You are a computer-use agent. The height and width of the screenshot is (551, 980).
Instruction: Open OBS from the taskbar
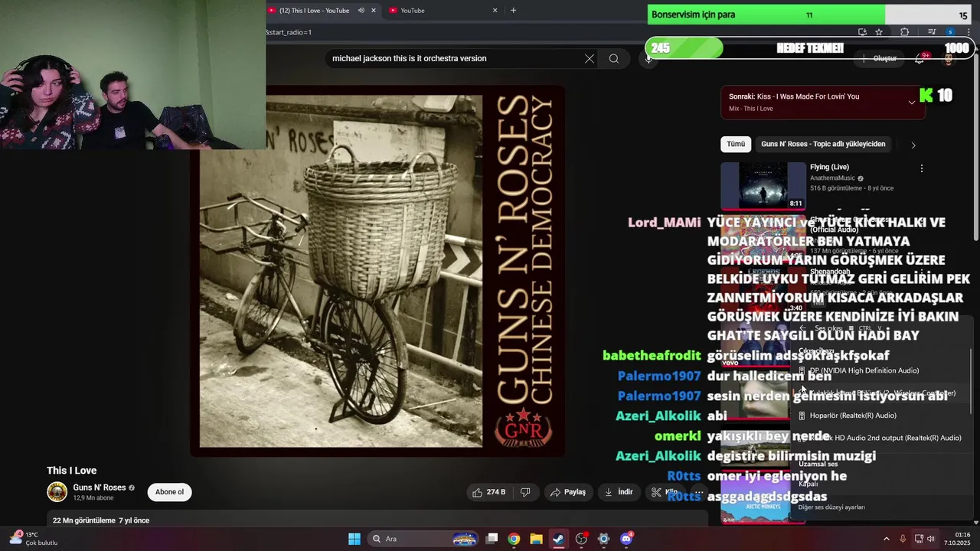tap(581, 539)
